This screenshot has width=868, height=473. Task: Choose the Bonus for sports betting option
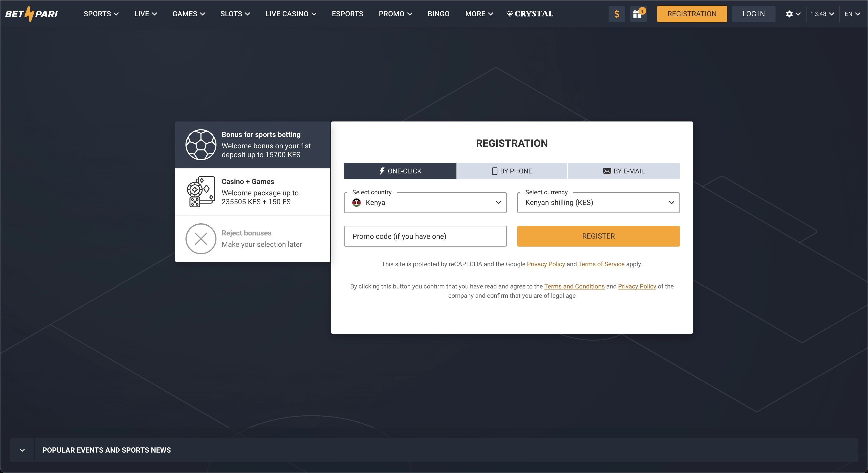click(x=252, y=145)
